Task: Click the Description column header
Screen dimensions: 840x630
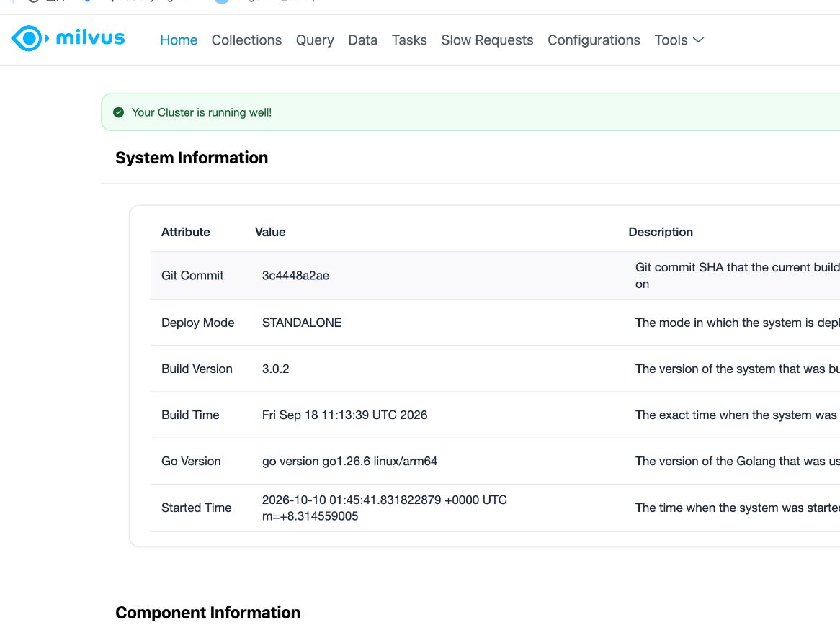Action: click(x=661, y=232)
